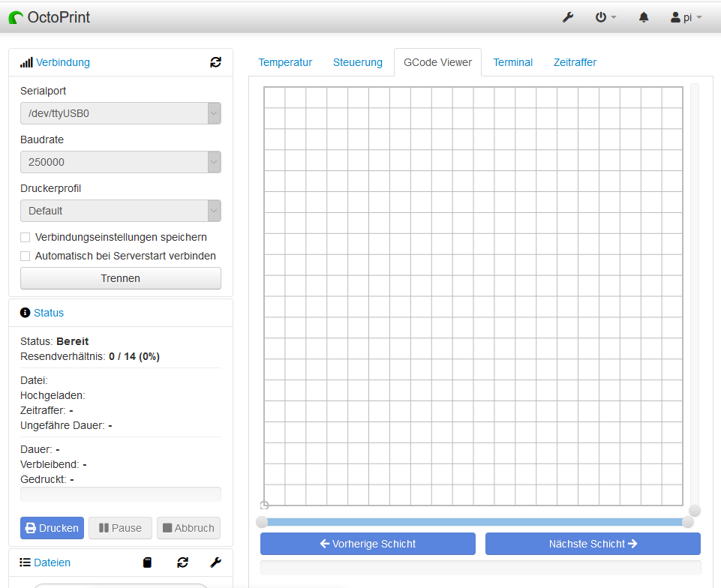Open the Druckerprofil dropdown

(x=121, y=211)
